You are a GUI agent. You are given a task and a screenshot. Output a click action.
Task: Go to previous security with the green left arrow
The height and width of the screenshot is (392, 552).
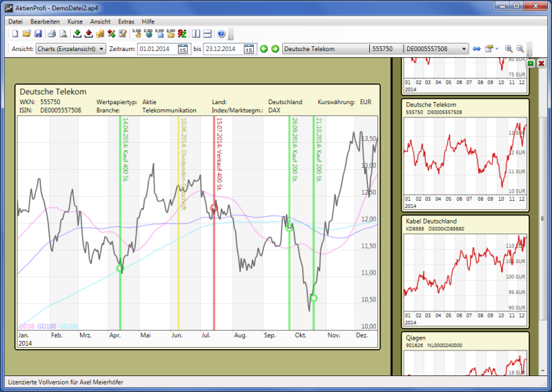point(264,49)
